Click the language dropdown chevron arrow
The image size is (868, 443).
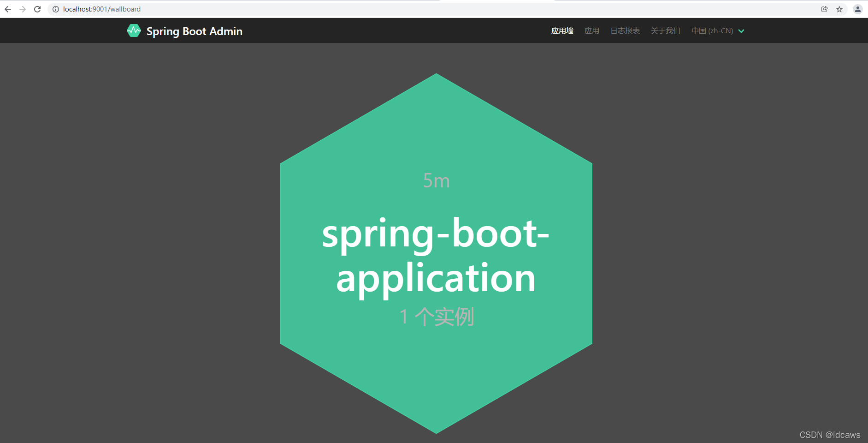(x=741, y=31)
